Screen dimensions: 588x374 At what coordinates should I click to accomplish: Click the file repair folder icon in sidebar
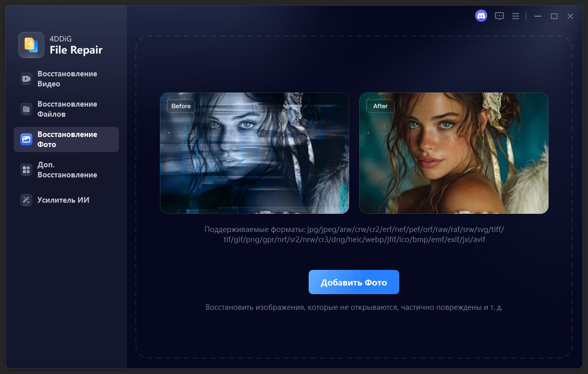(x=26, y=109)
